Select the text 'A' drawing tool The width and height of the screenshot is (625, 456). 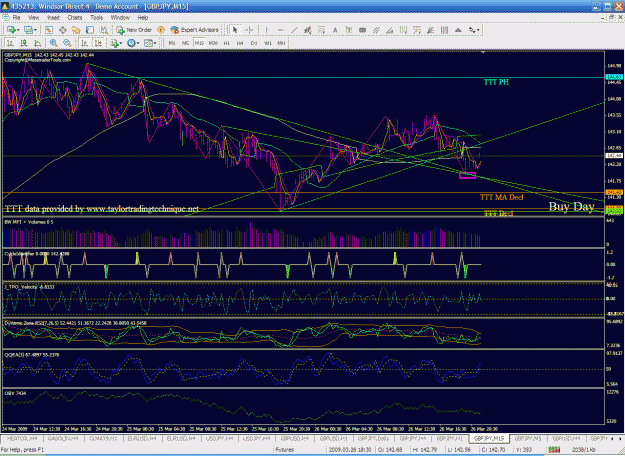click(x=335, y=30)
